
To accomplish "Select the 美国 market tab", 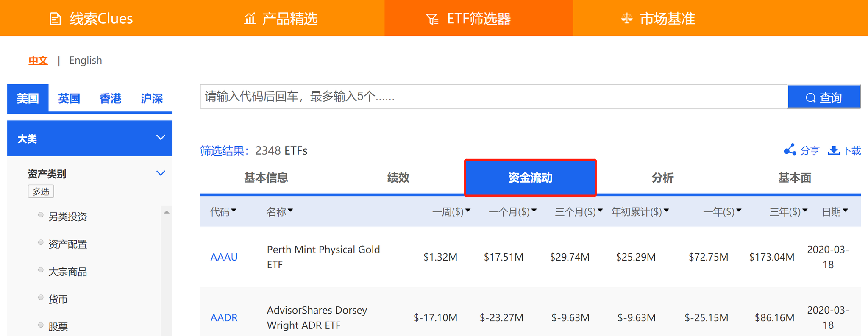I will (x=28, y=98).
